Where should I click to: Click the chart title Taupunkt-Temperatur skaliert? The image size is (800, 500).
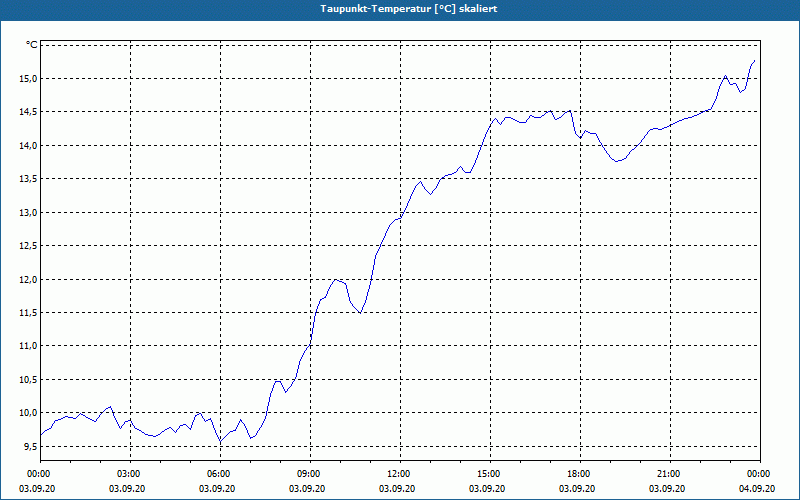tap(409, 9)
